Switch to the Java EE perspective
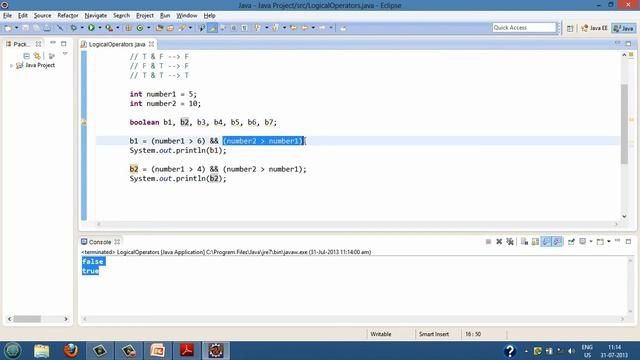 point(594,28)
